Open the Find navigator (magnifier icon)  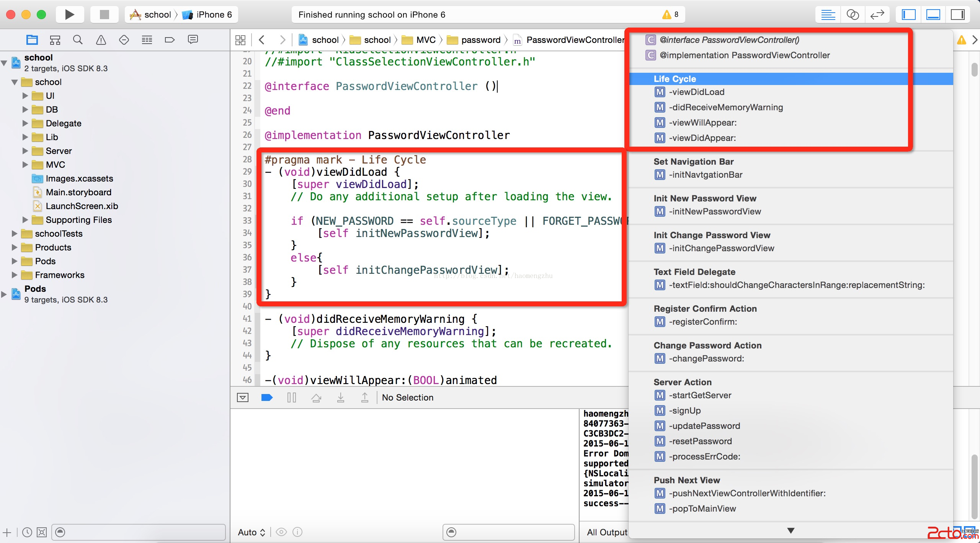[x=78, y=40]
